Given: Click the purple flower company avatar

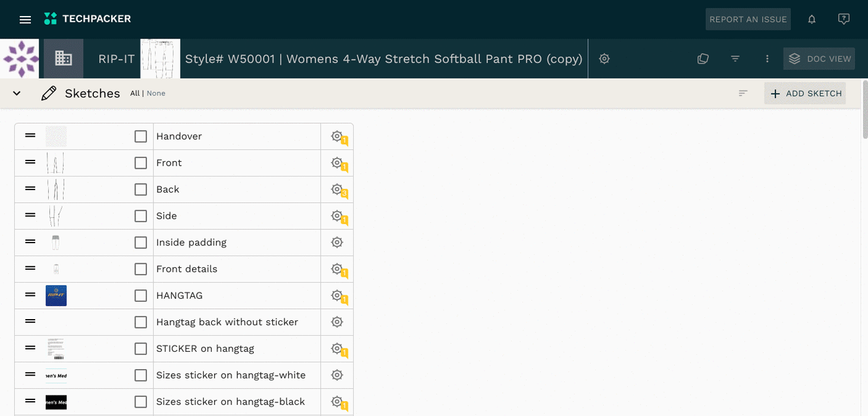Looking at the screenshot, I should click(x=20, y=59).
